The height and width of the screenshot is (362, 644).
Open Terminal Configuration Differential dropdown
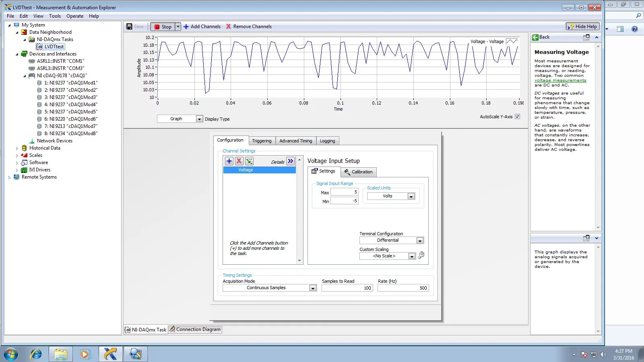pyautogui.click(x=420, y=241)
